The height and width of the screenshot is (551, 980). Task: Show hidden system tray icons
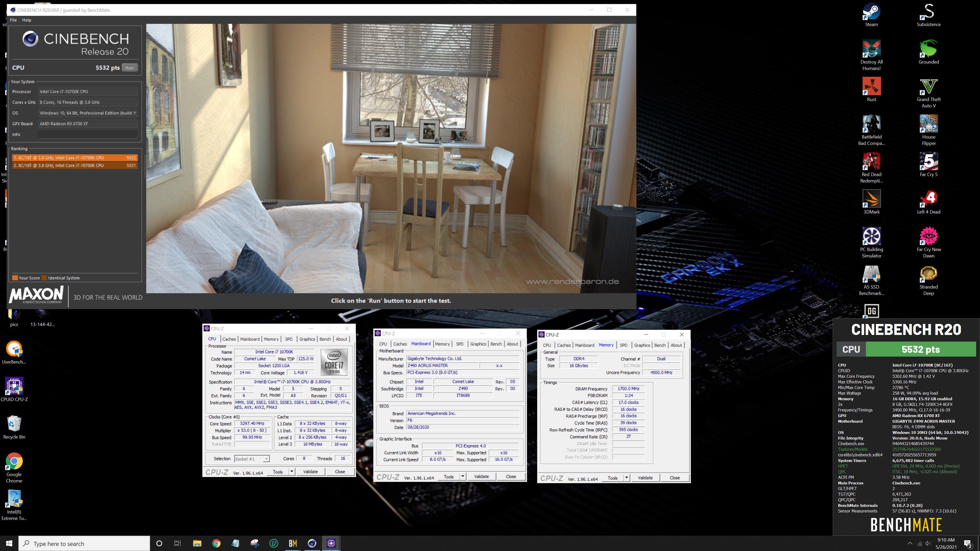click(x=910, y=544)
